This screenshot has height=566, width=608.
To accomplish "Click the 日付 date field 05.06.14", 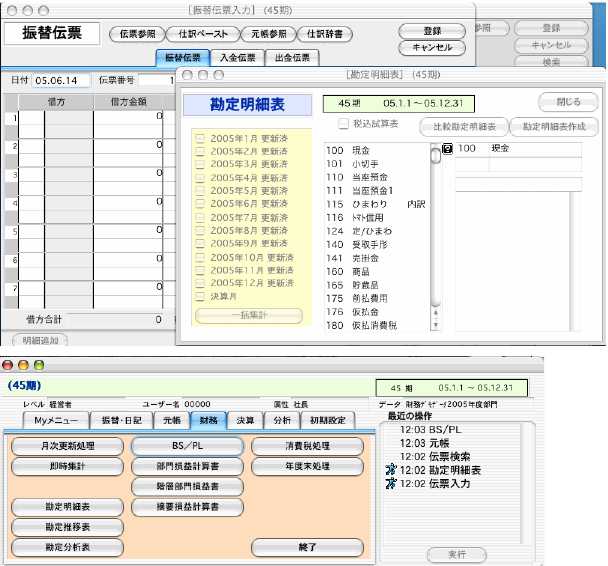I will click(62, 79).
